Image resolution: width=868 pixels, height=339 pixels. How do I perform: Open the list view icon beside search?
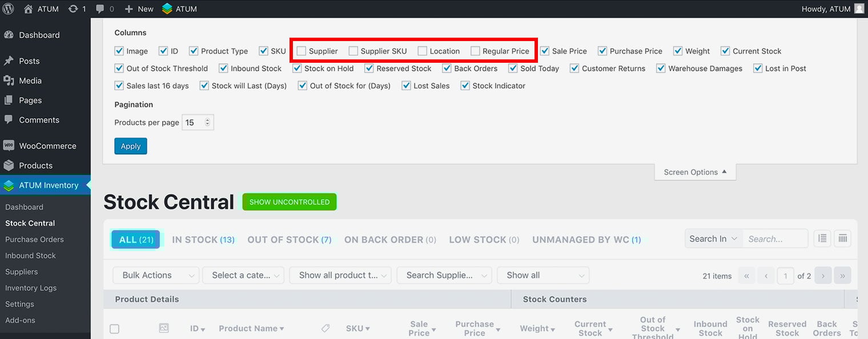click(x=822, y=239)
